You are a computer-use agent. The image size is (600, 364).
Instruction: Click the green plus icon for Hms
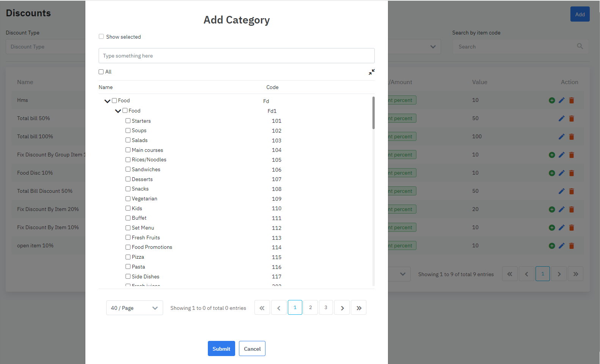pyautogui.click(x=552, y=100)
